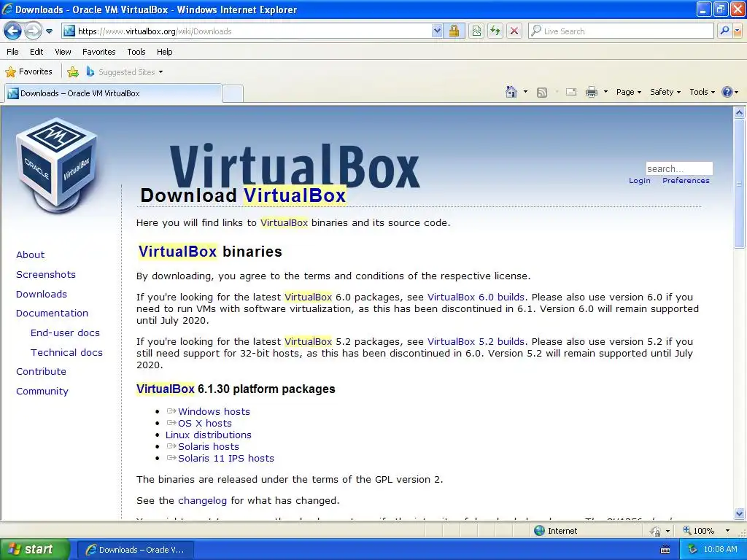Open the Suggested Sites dropdown
Image resolution: width=747 pixels, height=560 pixels.
[125, 72]
